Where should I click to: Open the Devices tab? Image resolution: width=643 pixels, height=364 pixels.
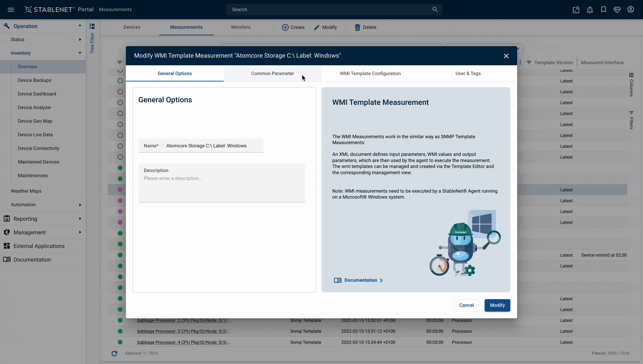132,27
